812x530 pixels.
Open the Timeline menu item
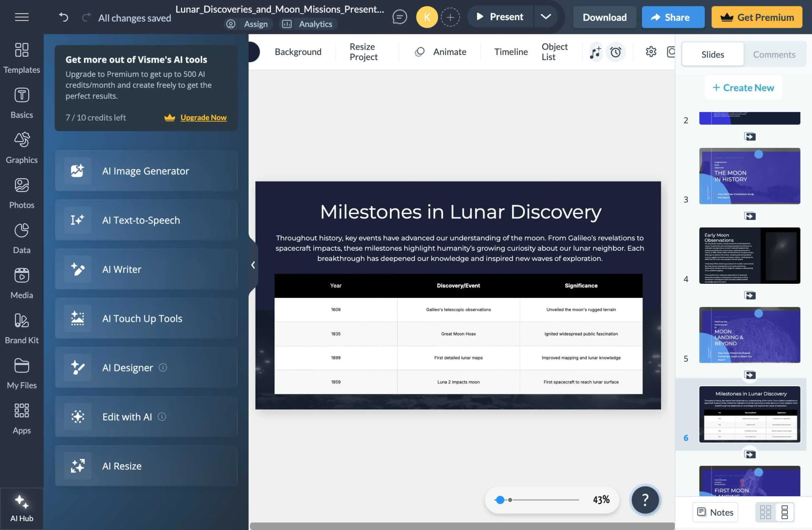coord(511,52)
